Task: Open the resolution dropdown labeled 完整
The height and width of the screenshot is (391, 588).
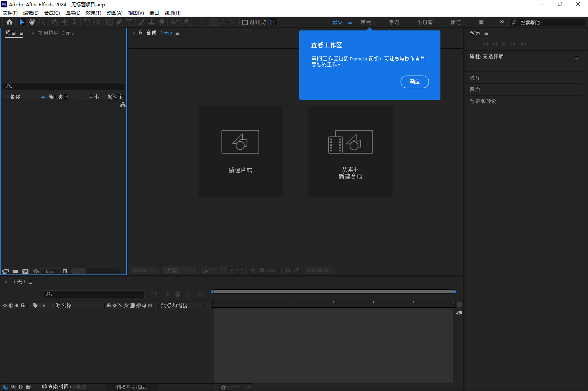Action: click(178, 270)
